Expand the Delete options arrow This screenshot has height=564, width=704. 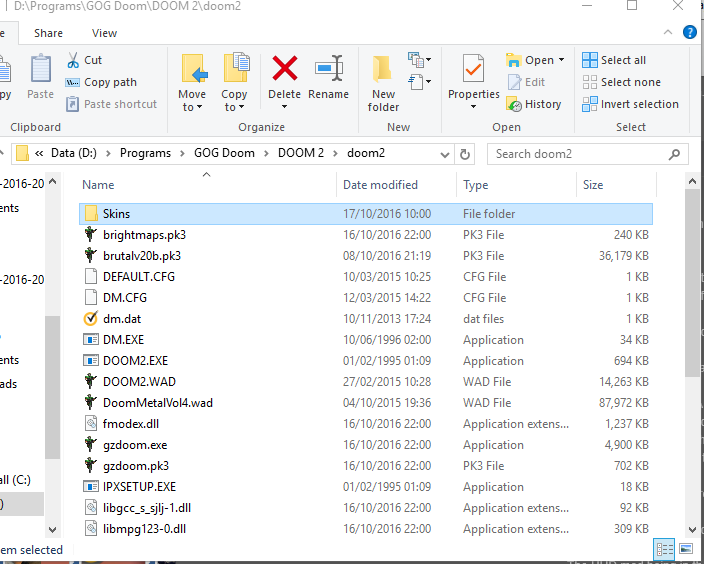pos(284,107)
